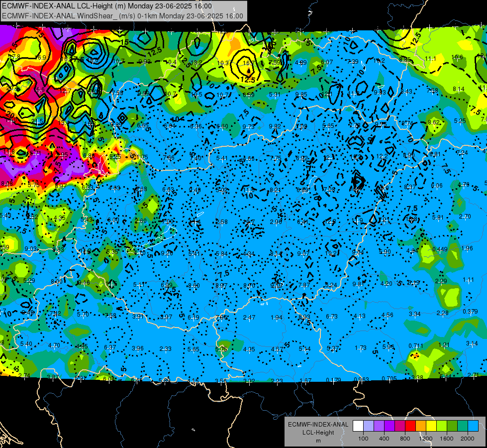Click the grid point value '1.94'

(277, 317)
